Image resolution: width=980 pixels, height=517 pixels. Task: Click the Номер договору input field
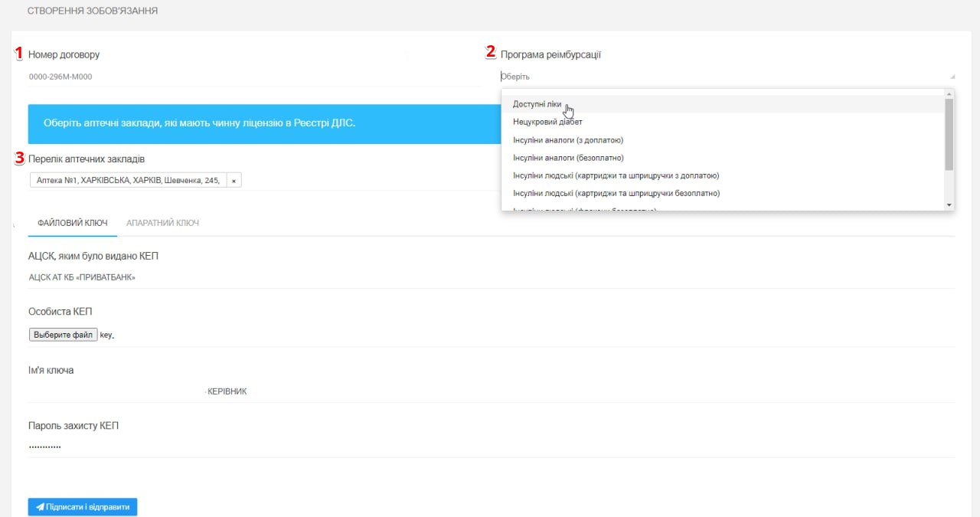coord(253,77)
